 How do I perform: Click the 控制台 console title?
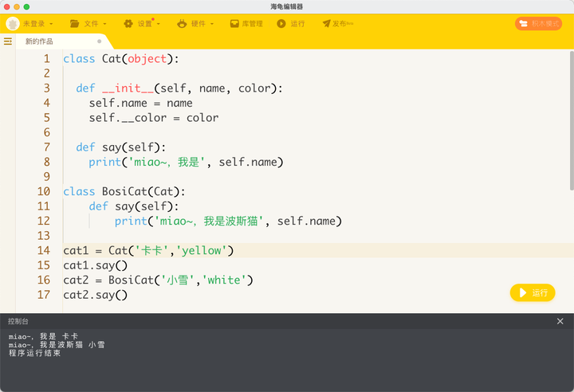(x=18, y=321)
